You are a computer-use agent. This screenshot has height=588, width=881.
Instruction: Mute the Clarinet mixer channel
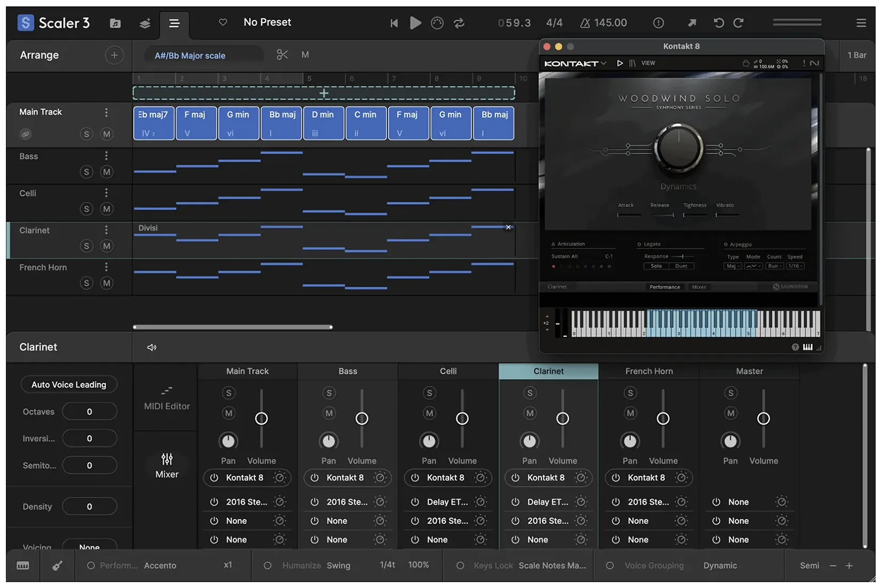tap(530, 413)
